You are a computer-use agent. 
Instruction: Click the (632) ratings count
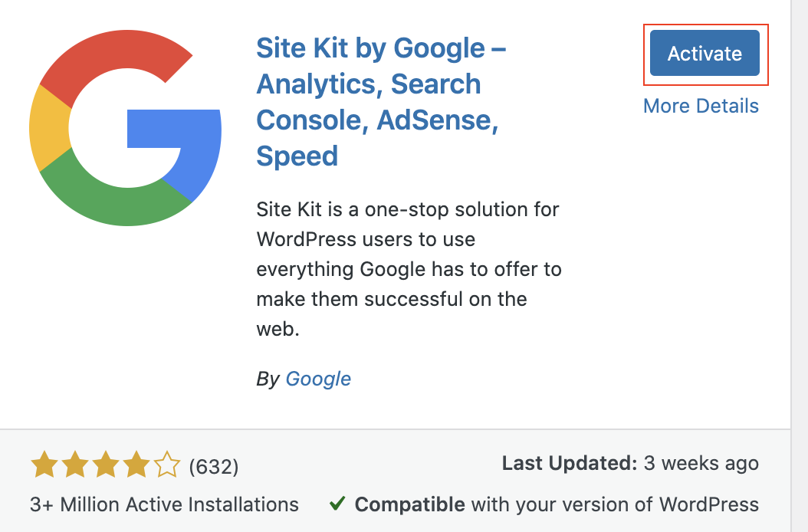click(x=213, y=466)
